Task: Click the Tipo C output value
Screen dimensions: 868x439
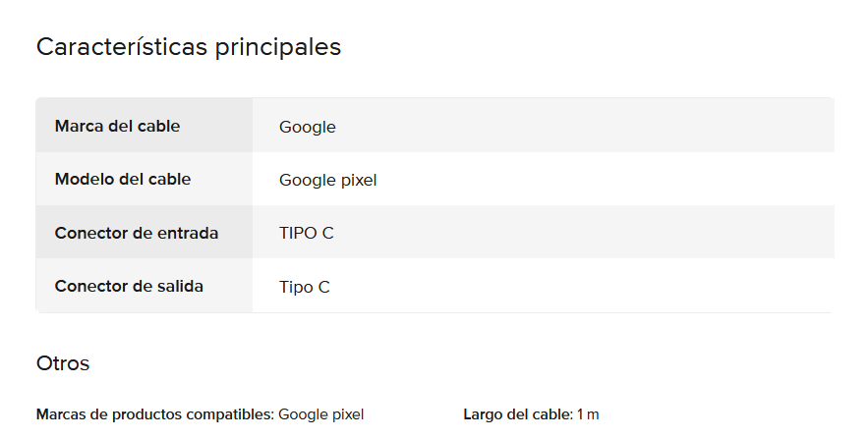Action: click(x=305, y=288)
